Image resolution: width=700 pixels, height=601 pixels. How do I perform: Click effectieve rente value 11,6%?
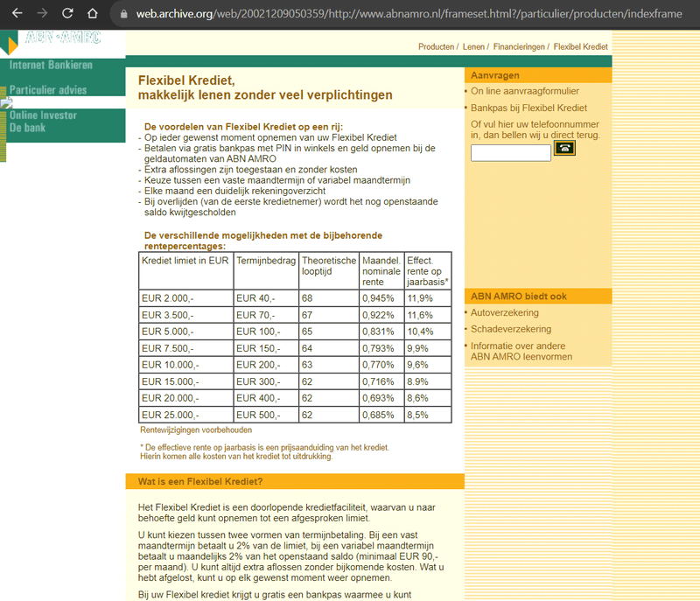pos(428,315)
